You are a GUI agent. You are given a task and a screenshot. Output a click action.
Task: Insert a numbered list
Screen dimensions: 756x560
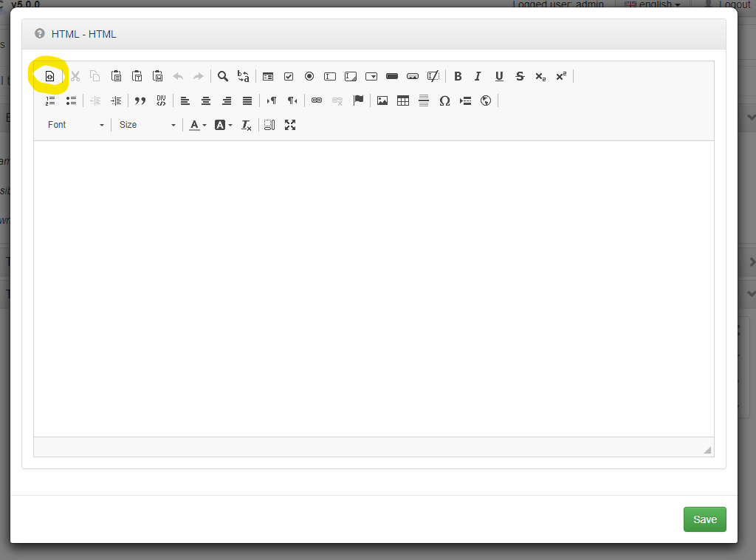(x=50, y=100)
